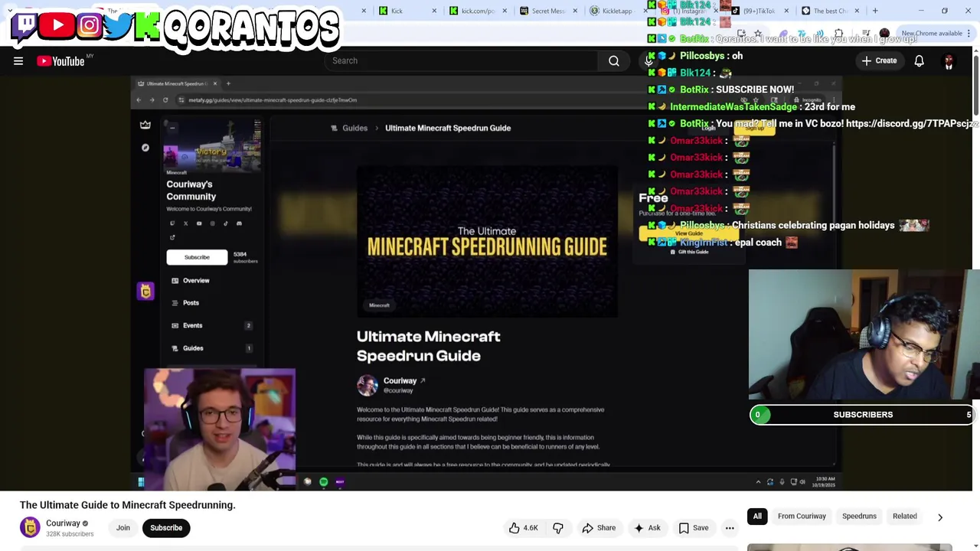Switch to the Secret Mess browser tab
This screenshot has width=980, height=551.
(548, 11)
